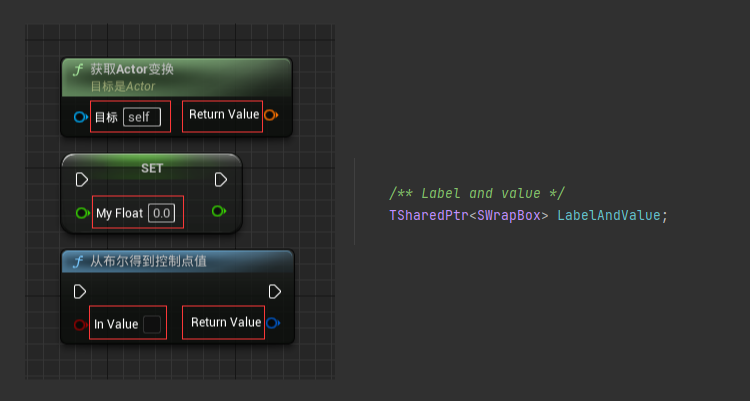Click the My Float 0.0 value field
Viewport: 750px width, 401px height.
tap(162, 213)
